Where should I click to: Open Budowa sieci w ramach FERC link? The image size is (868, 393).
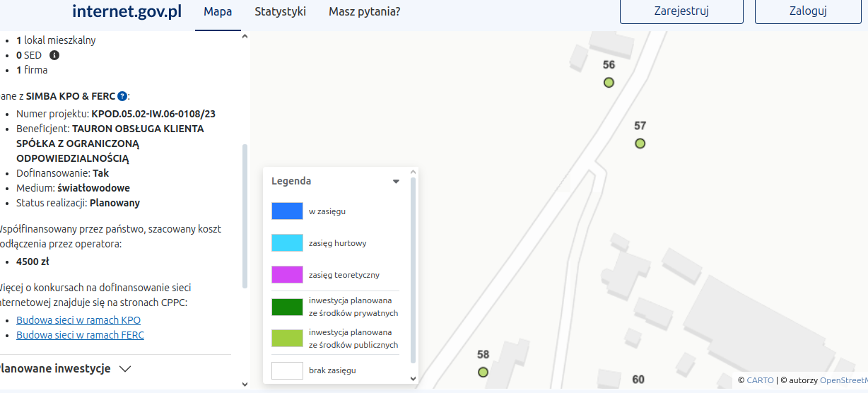pos(80,335)
